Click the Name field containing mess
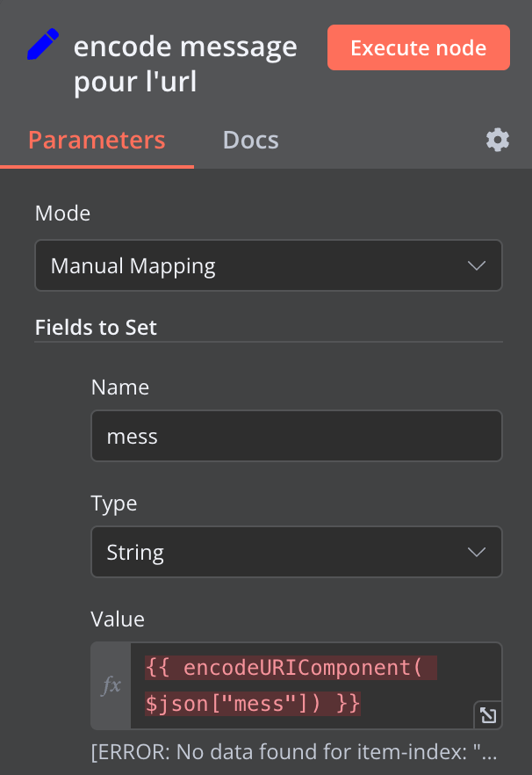The height and width of the screenshot is (775, 532). point(296,436)
